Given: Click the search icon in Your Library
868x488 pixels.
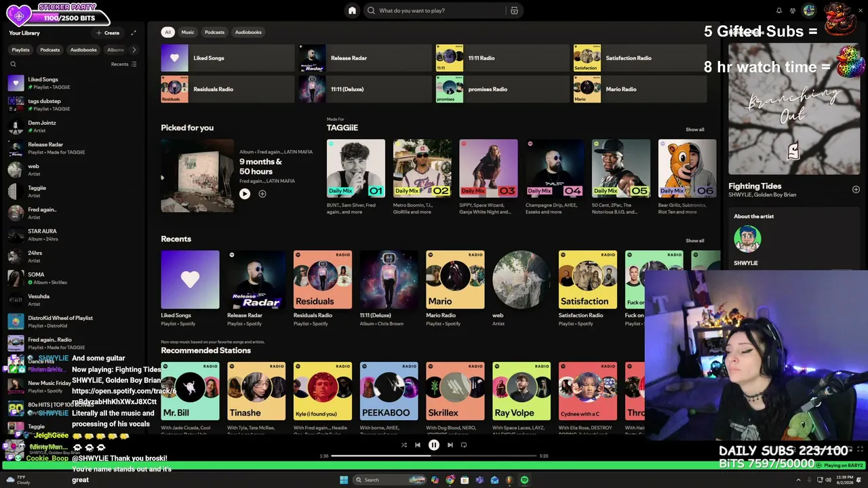Looking at the screenshot, I should click(x=13, y=64).
